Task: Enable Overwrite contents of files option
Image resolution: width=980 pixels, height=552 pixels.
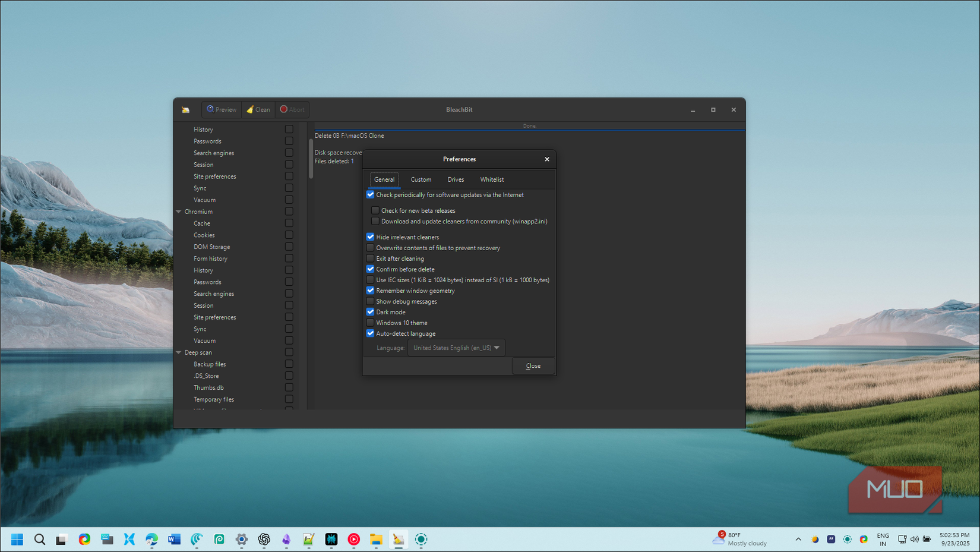Action: (371, 248)
